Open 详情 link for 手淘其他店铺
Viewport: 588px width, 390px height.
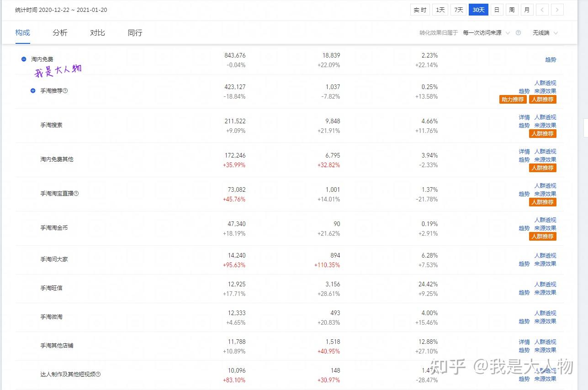tap(524, 342)
